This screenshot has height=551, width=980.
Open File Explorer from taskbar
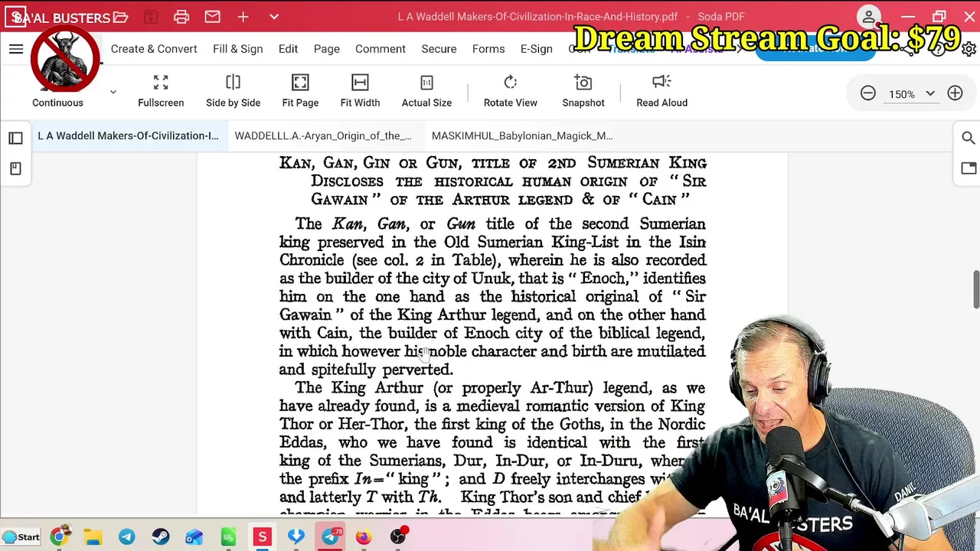tap(93, 536)
